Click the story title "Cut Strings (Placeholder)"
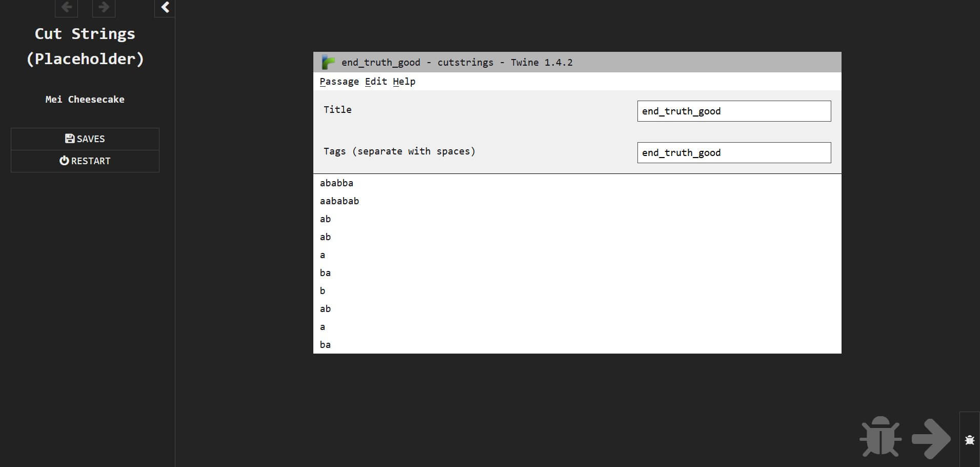The height and width of the screenshot is (467, 980). coord(85,46)
